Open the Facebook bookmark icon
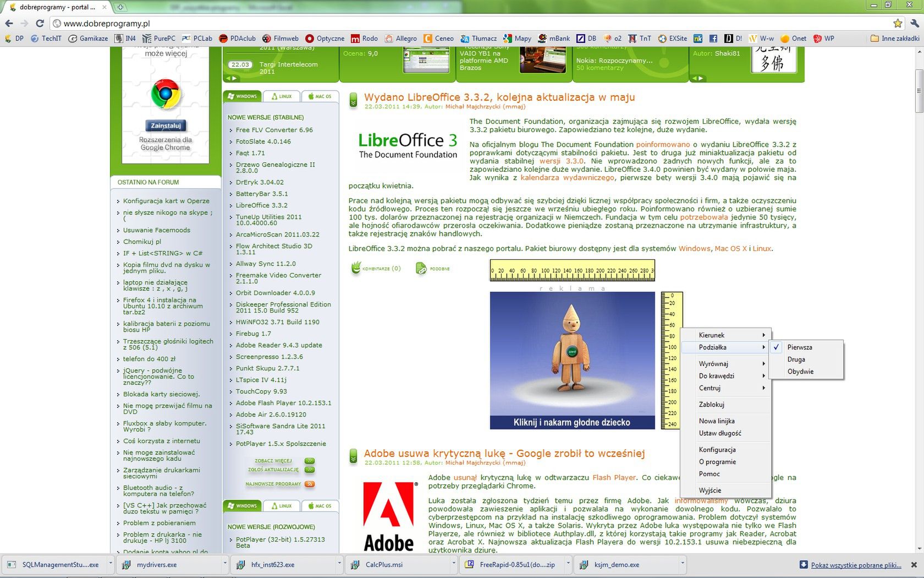Image resolution: width=924 pixels, height=578 pixels. 713,39
